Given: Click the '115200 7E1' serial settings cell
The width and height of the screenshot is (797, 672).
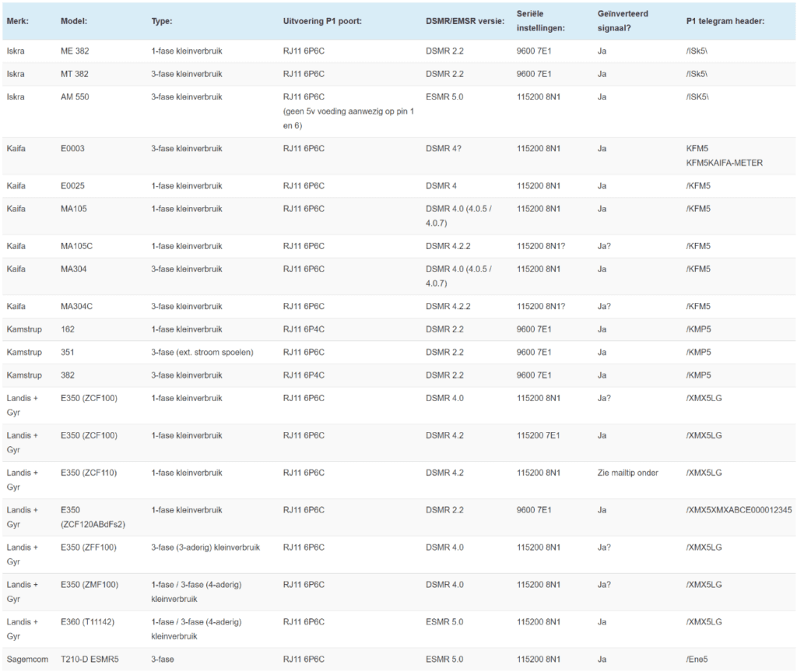Looking at the screenshot, I should pos(539,435).
